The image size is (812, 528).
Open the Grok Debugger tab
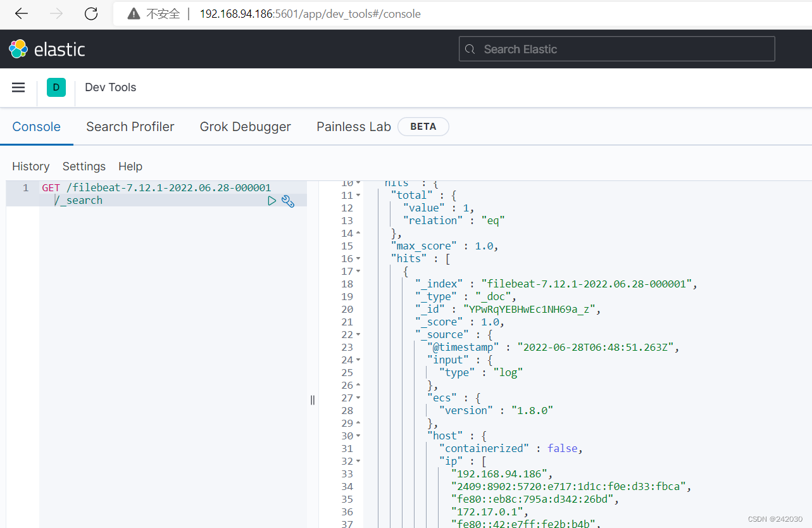tap(246, 127)
